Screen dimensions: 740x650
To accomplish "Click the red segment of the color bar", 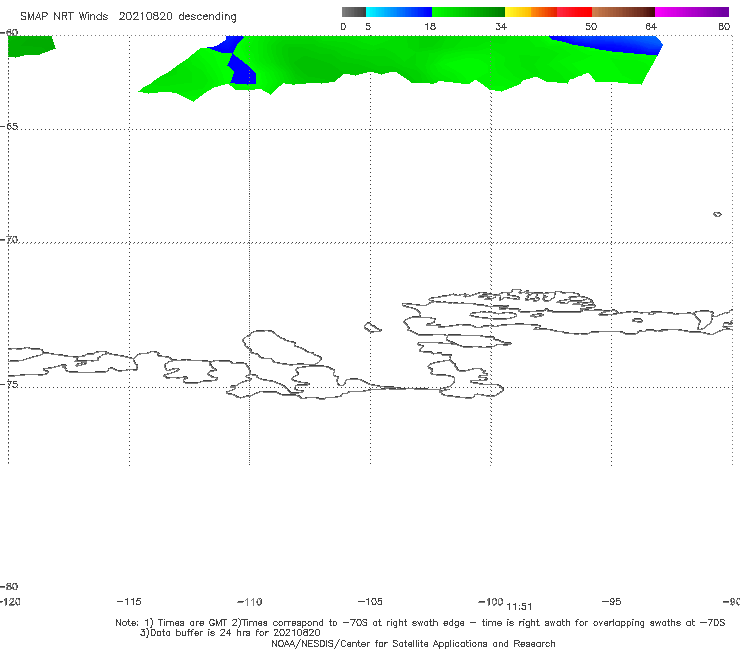I will tap(574, 12).
